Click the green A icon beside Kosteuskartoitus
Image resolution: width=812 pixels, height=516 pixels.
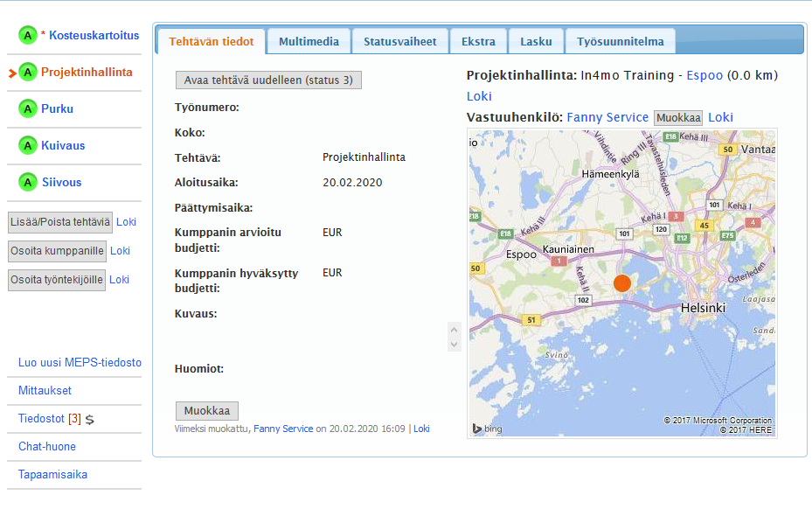point(28,36)
